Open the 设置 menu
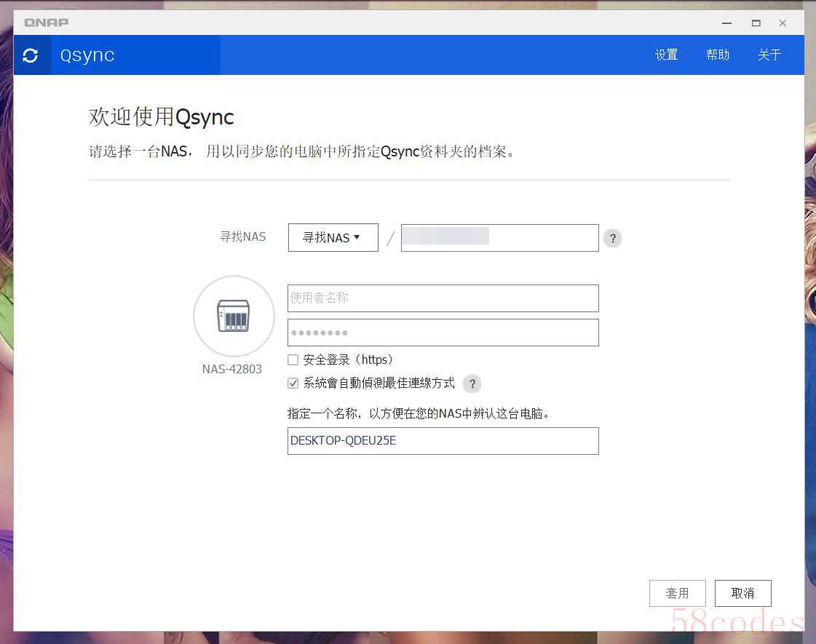Viewport: 816px width, 644px height. [x=666, y=55]
